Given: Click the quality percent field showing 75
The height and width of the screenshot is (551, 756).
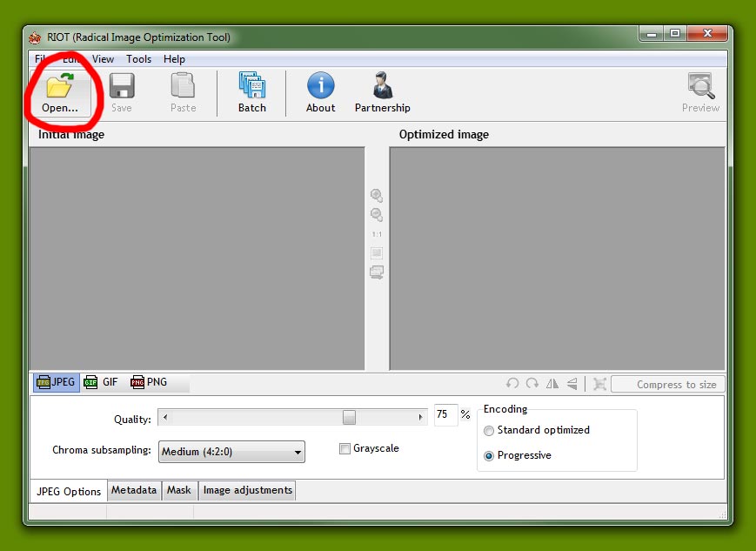Looking at the screenshot, I should point(446,415).
